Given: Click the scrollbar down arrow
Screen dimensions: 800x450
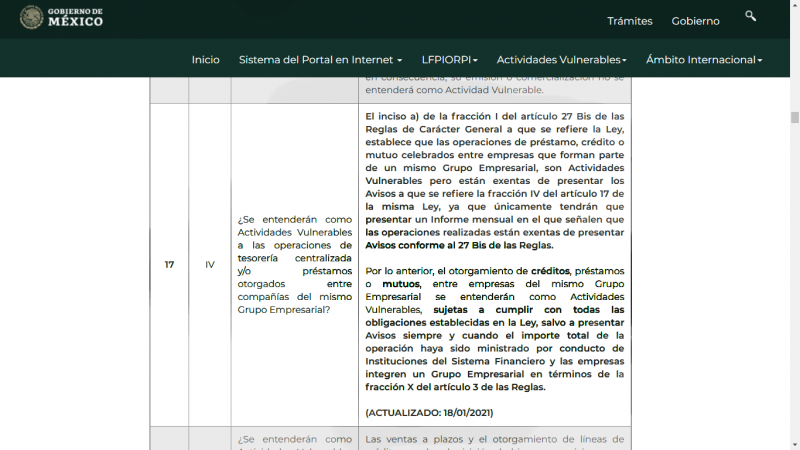Looking at the screenshot, I should [794, 443].
